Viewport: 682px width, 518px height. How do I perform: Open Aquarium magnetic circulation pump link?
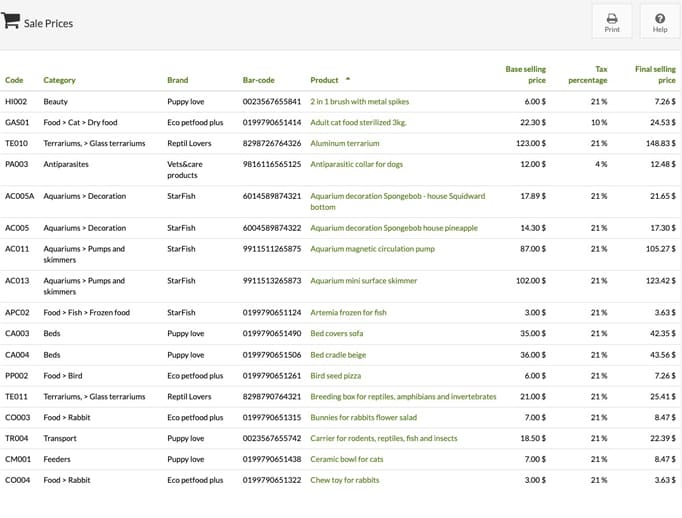(372, 249)
